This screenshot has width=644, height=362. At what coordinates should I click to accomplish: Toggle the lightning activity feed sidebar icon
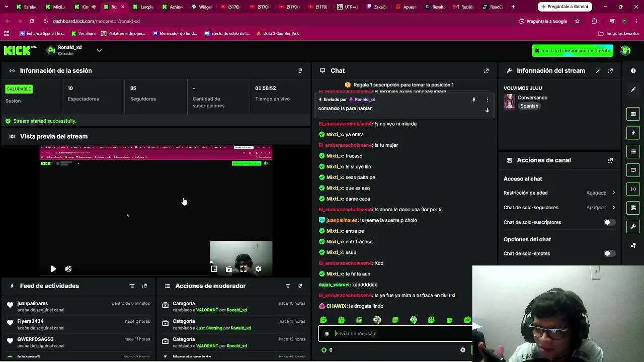coord(633,133)
